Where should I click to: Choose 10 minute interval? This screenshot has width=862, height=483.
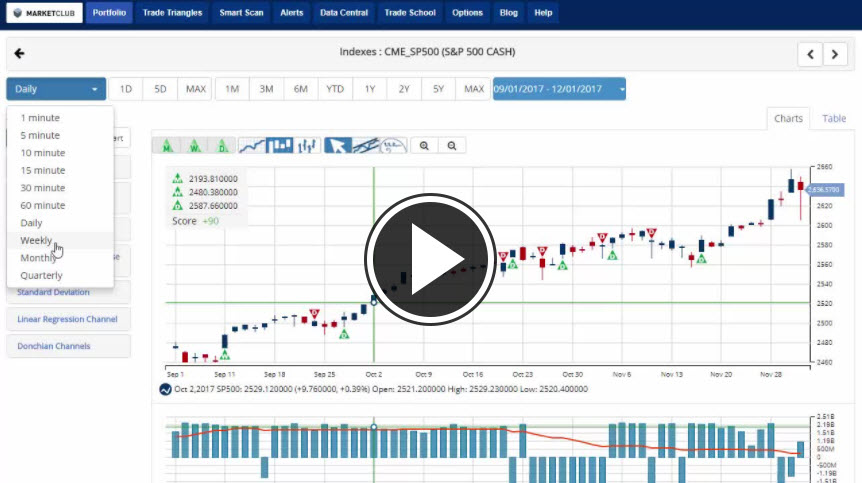(60, 153)
